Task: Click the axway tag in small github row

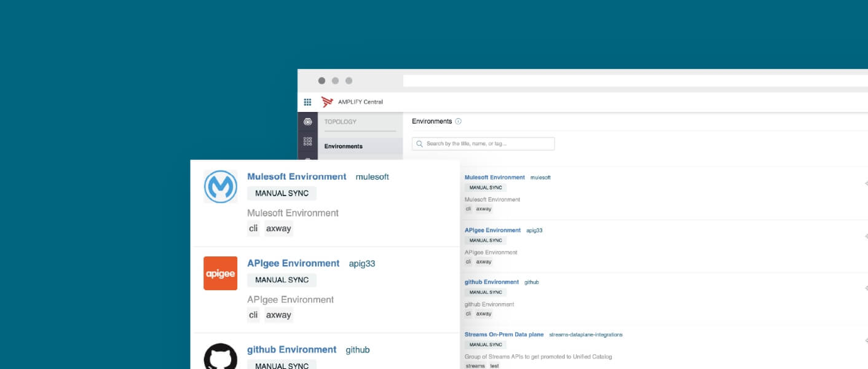Action: (x=484, y=314)
